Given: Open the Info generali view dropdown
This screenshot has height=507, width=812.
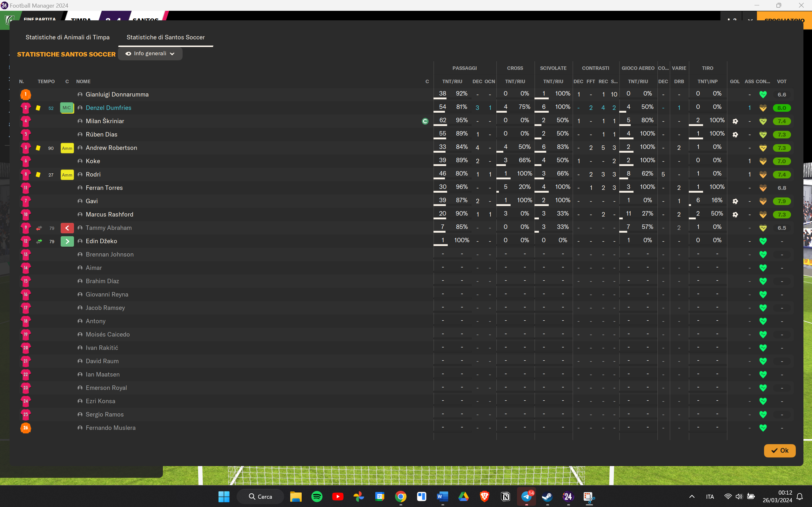Looking at the screenshot, I should click(150, 54).
